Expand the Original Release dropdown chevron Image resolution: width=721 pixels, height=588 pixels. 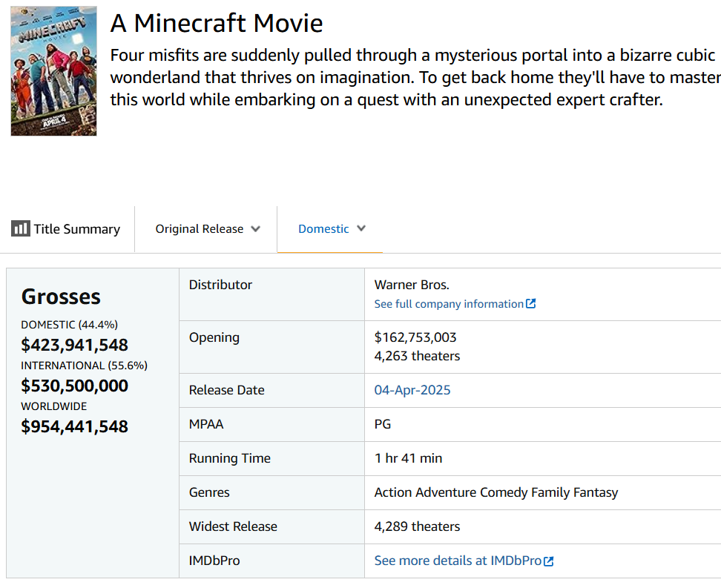pos(256,229)
